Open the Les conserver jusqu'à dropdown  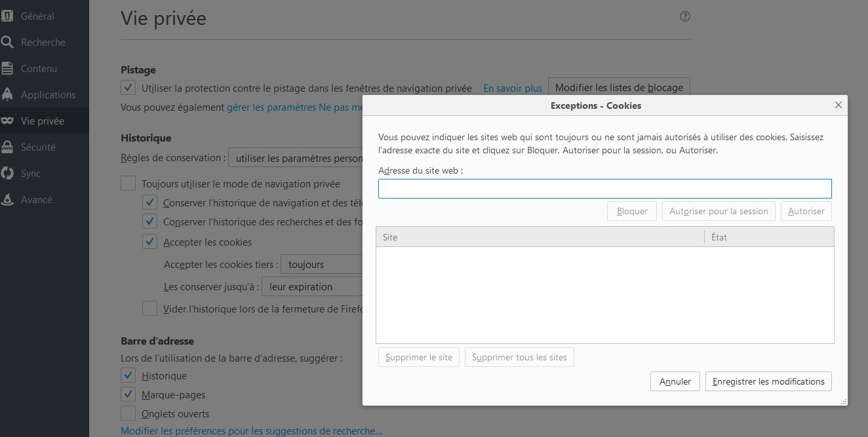(312, 286)
